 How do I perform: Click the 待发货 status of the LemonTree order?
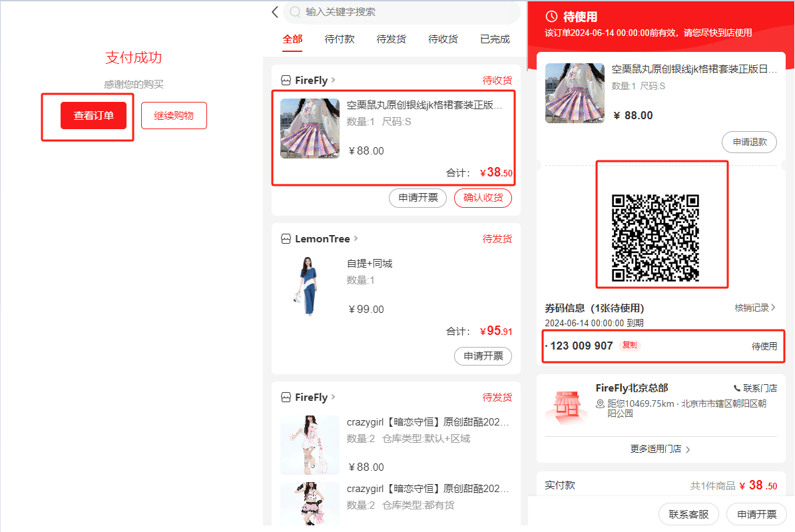pos(497,238)
